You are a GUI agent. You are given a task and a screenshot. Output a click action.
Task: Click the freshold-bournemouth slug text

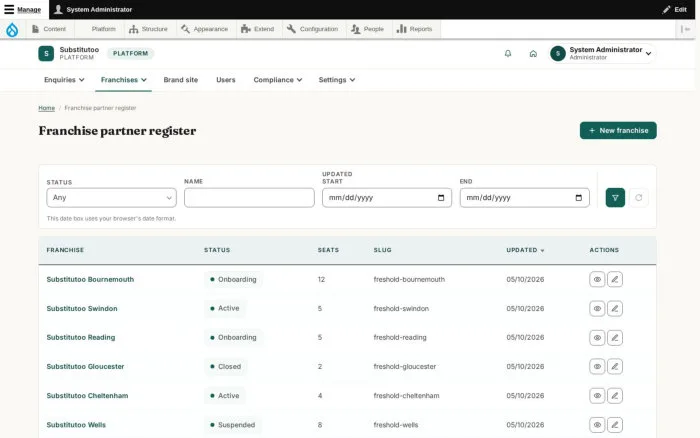tap(409, 279)
